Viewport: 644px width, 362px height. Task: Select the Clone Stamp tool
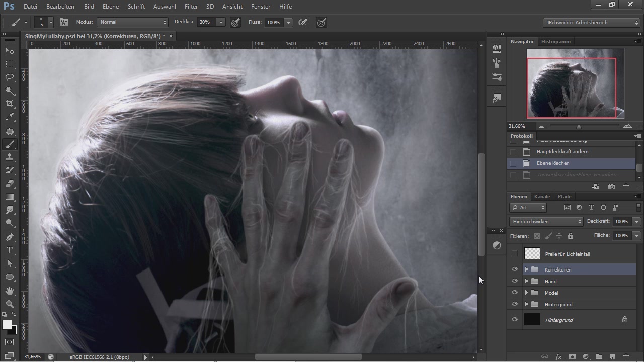tap(10, 157)
